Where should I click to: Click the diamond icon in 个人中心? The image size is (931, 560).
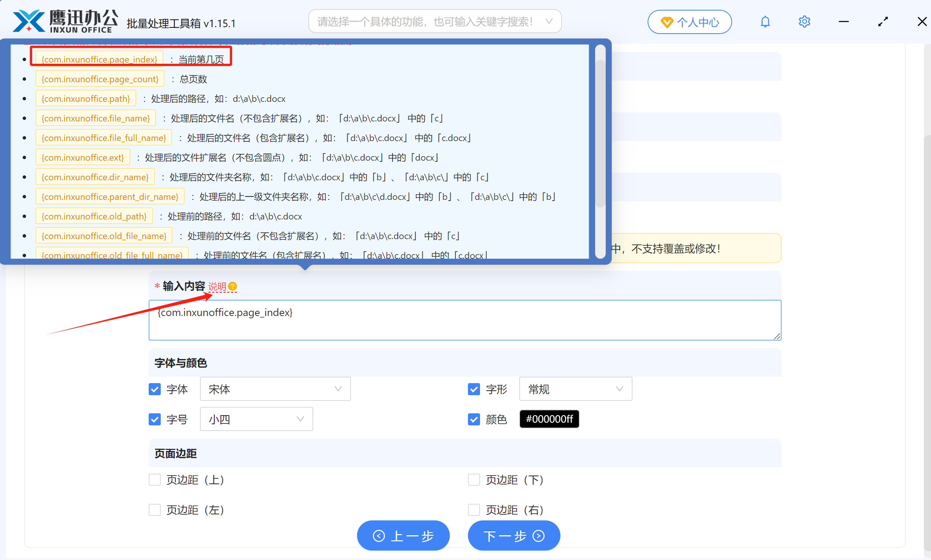pyautogui.click(x=667, y=22)
